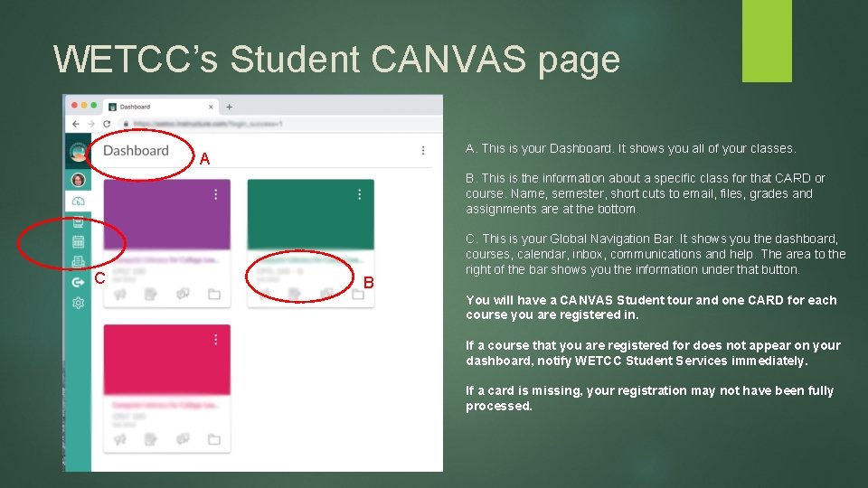
Task: Reload the page with the refresh icon
Action: tap(107, 124)
